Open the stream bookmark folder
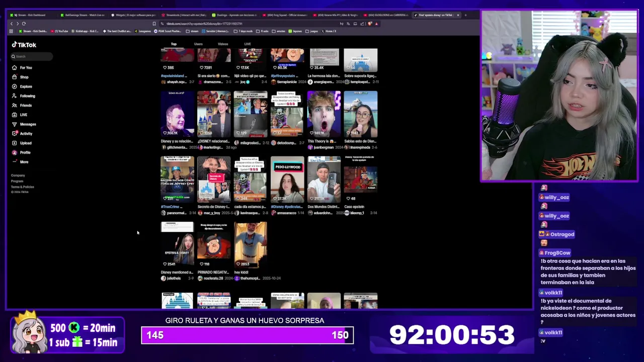Screen dimensions: 644x362 192,31
